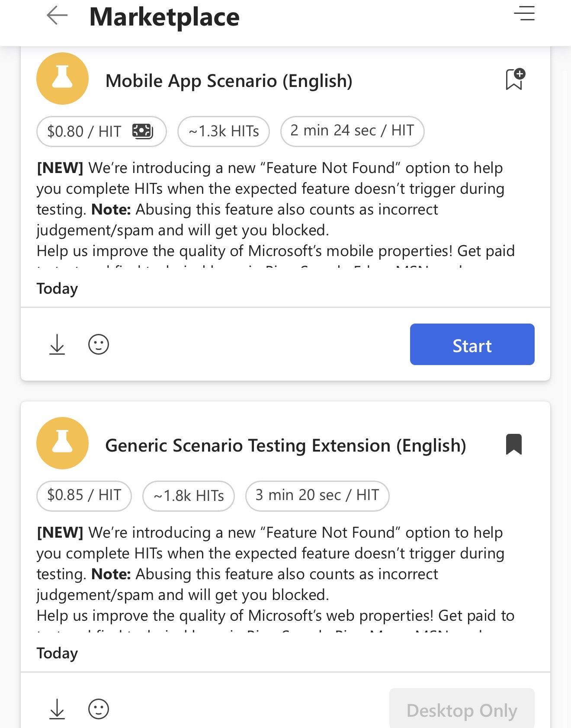
Task: Select the ~1.8k HITs badge
Action: click(189, 496)
